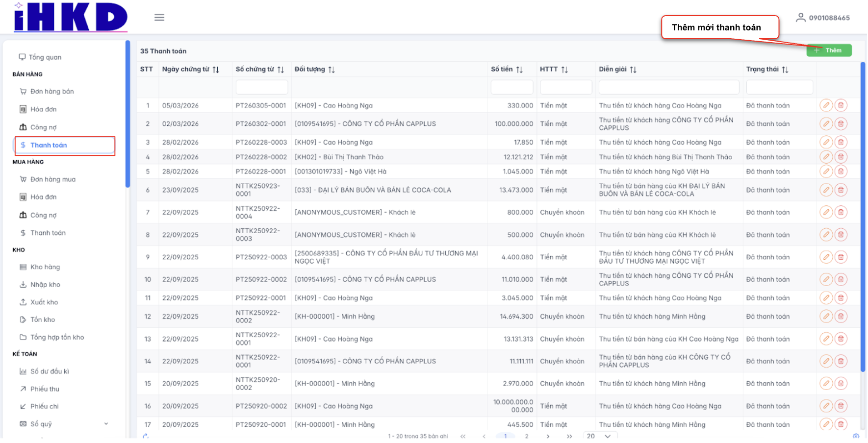Toggle sort on Trạng thái column
Viewport: 868px width, 443px height.
[785, 70]
